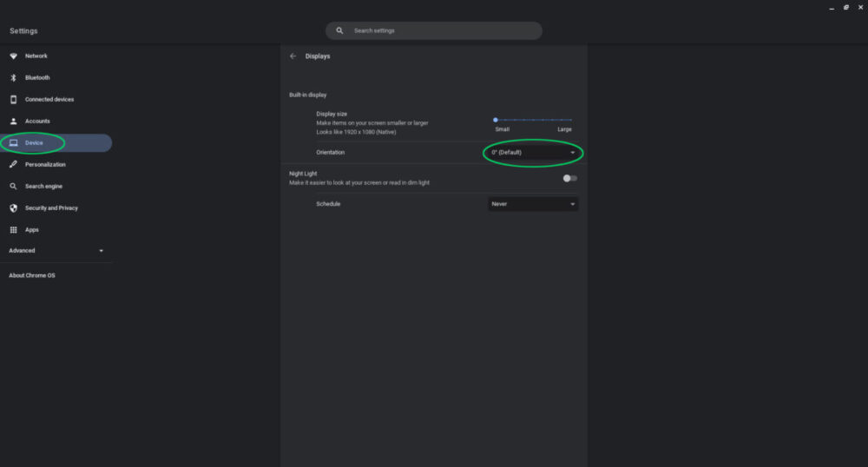Open Connected devices section
This screenshot has height=467, width=868.
click(x=49, y=100)
